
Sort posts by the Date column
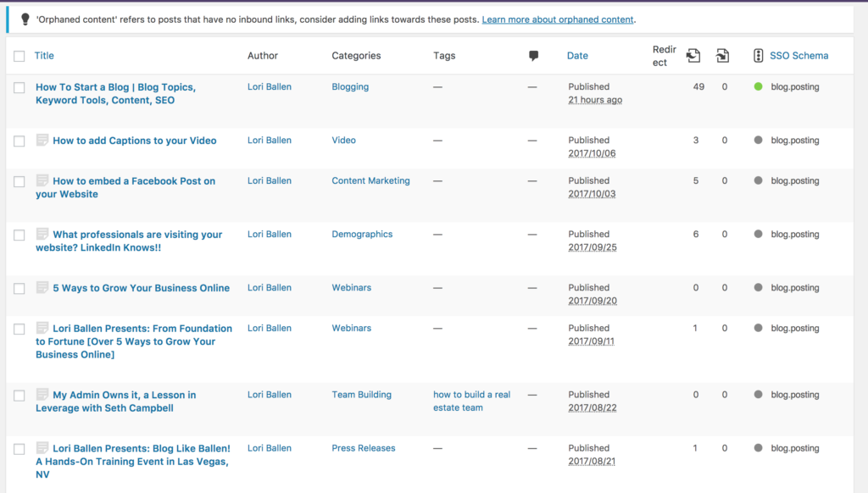tap(577, 55)
